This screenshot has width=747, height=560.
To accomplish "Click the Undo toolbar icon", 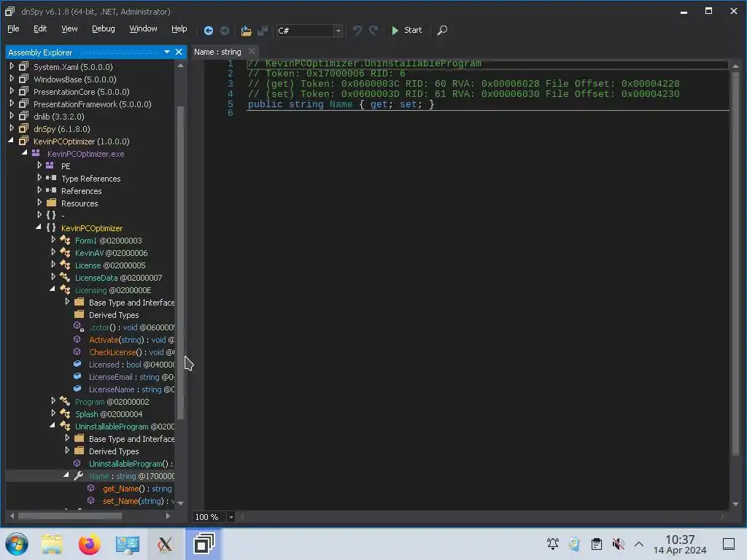I will click(x=357, y=31).
